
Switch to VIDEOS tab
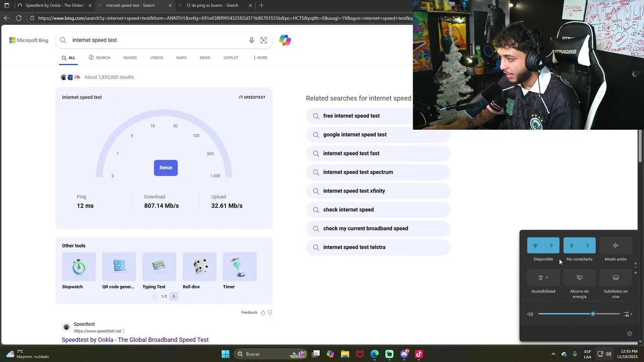click(156, 58)
